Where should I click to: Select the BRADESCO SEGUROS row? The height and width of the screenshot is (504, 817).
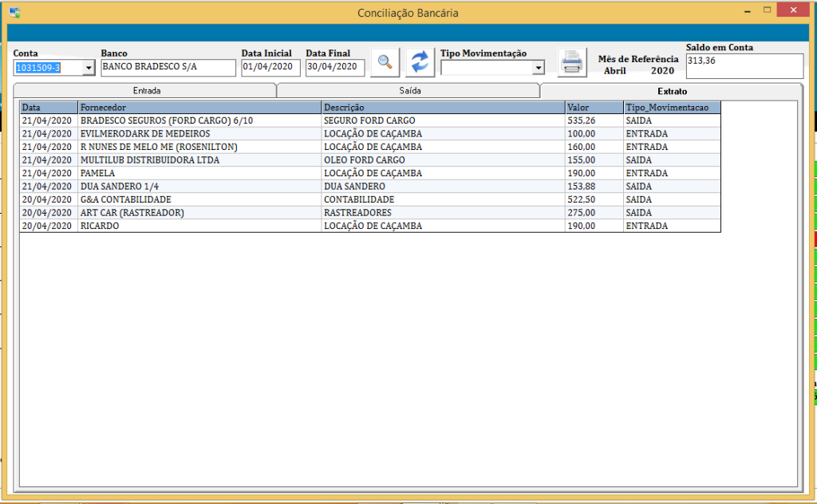[x=199, y=120]
